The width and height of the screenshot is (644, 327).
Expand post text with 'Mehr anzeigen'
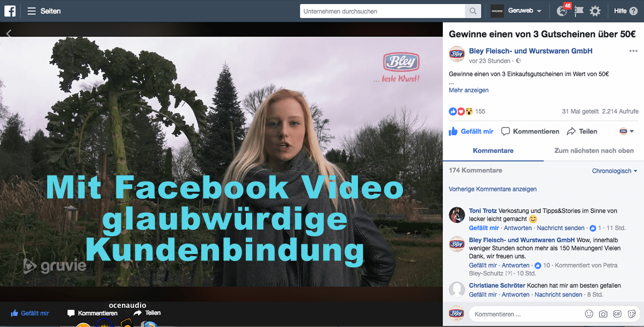point(469,90)
